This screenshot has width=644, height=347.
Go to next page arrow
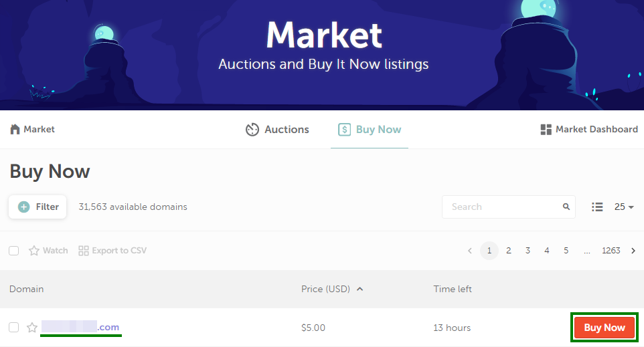(x=633, y=251)
